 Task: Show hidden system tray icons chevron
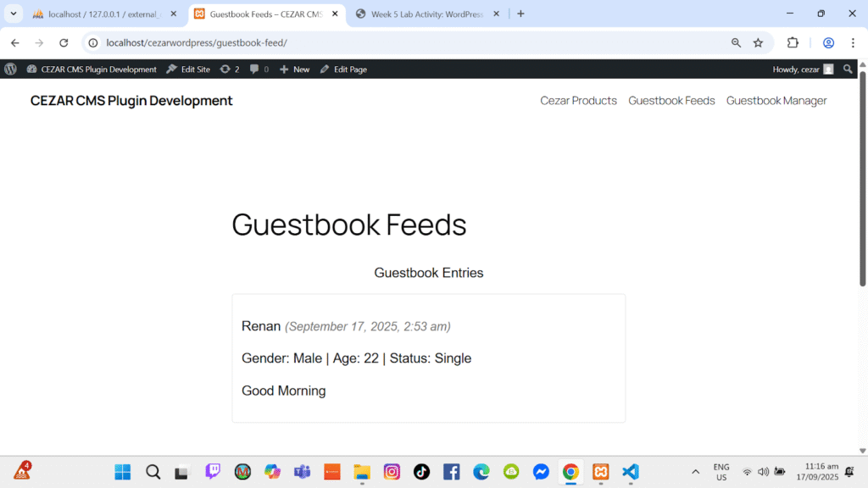coord(696,472)
